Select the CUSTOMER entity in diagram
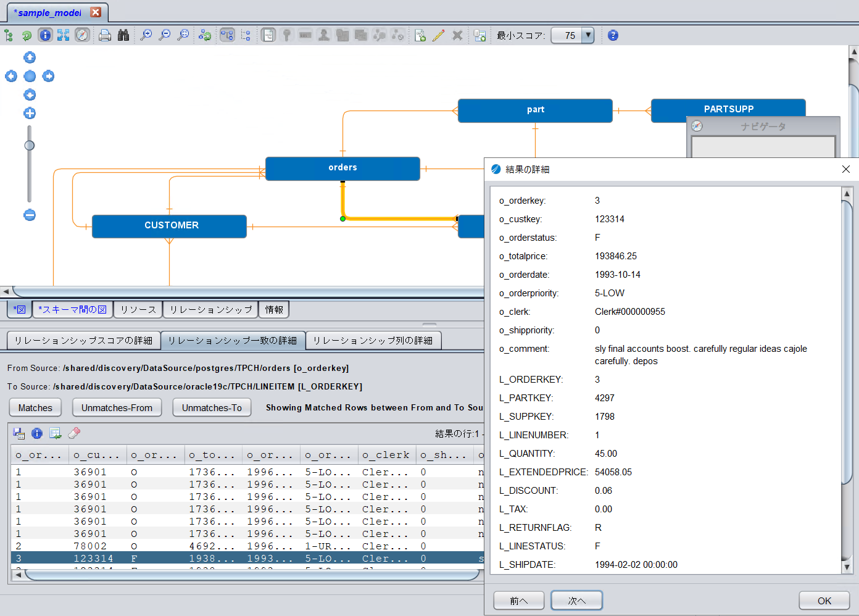859x616 pixels. 169,226
